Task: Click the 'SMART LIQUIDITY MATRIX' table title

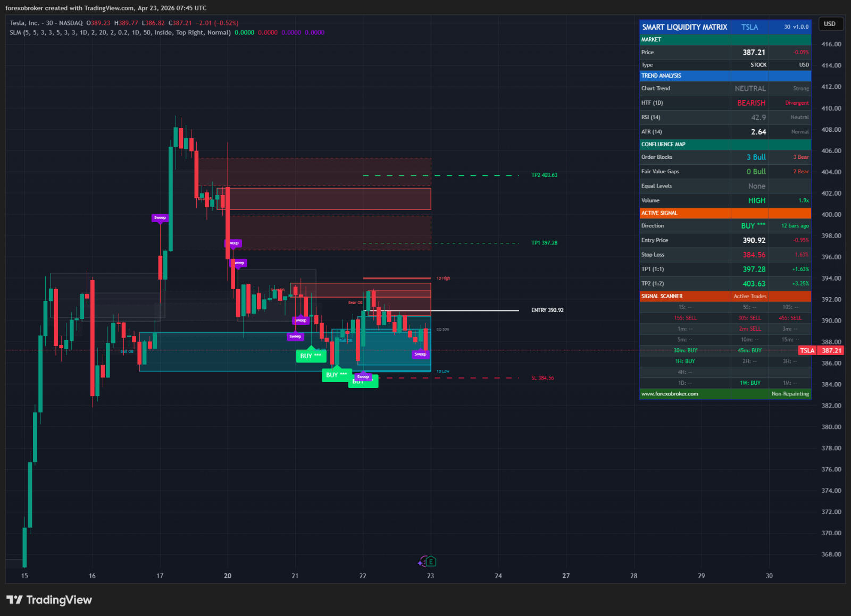Action: (685, 27)
